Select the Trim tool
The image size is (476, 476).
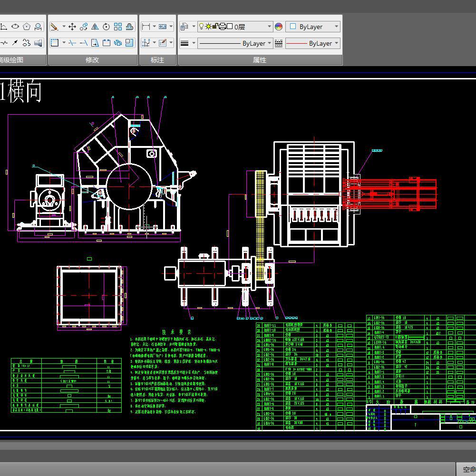72,43
